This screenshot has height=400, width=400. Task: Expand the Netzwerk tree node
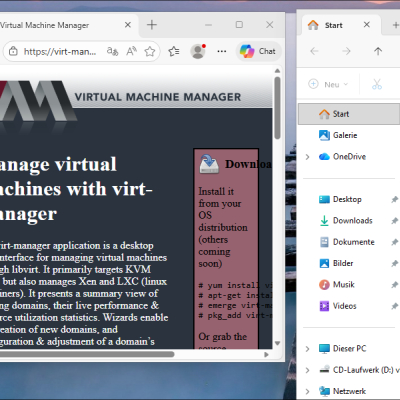click(307, 391)
